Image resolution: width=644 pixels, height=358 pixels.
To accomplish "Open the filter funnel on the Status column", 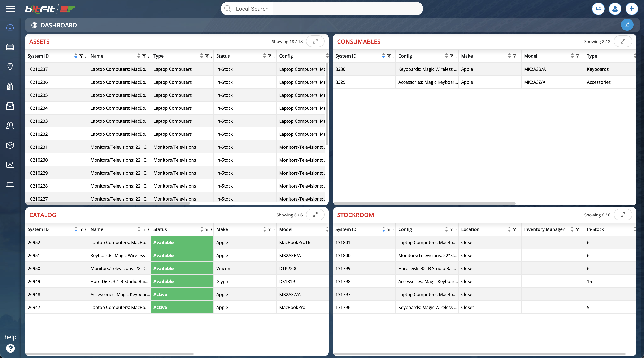I will click(270, 56).
